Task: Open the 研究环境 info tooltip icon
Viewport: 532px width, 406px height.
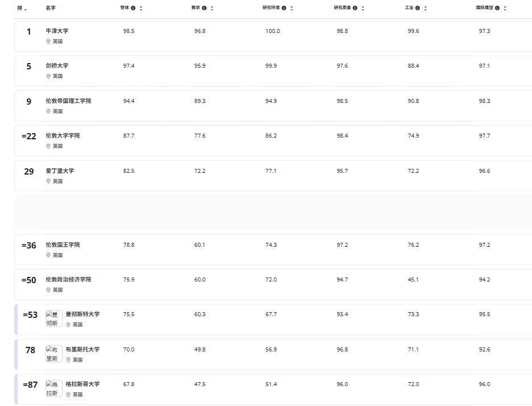Action: pos(284,8)
